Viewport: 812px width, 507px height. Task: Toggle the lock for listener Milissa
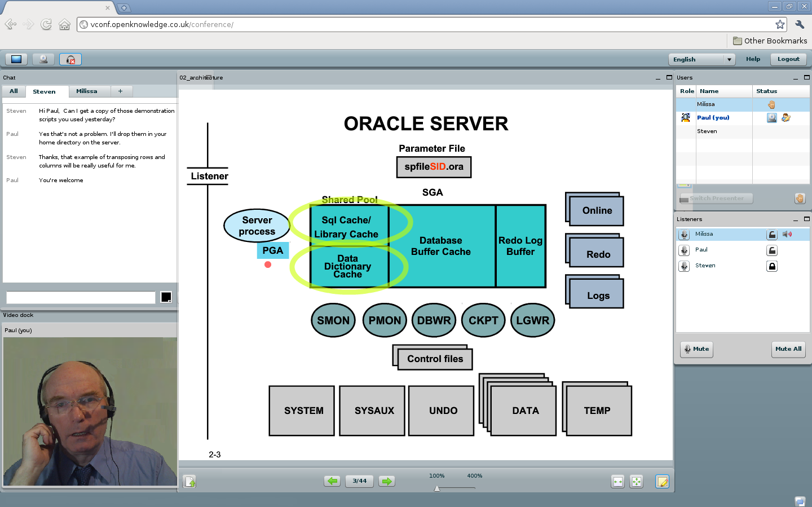point(772,235)
